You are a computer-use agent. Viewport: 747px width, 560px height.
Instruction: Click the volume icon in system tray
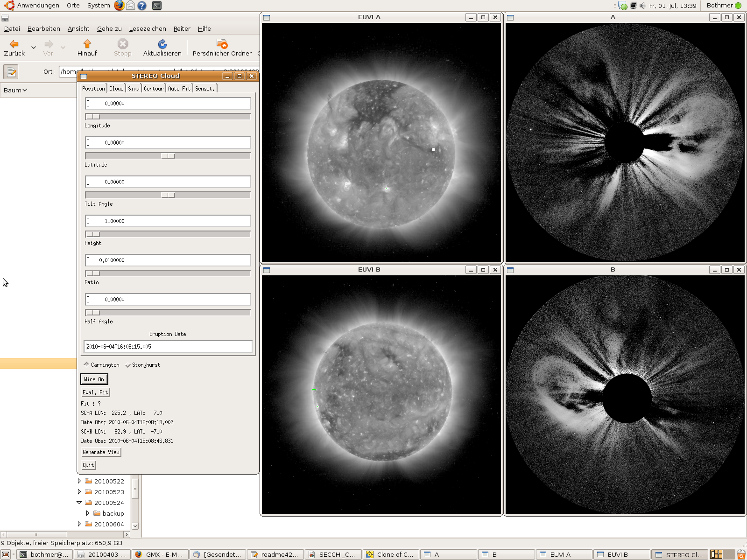[642, 6]
